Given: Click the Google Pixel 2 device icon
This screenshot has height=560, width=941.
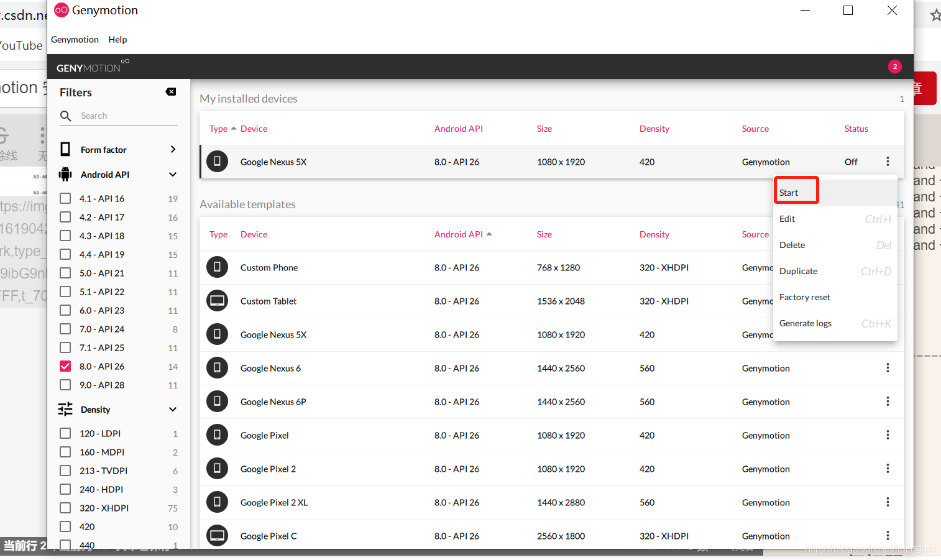Looking at the screenshot, I should pos(217,469).
